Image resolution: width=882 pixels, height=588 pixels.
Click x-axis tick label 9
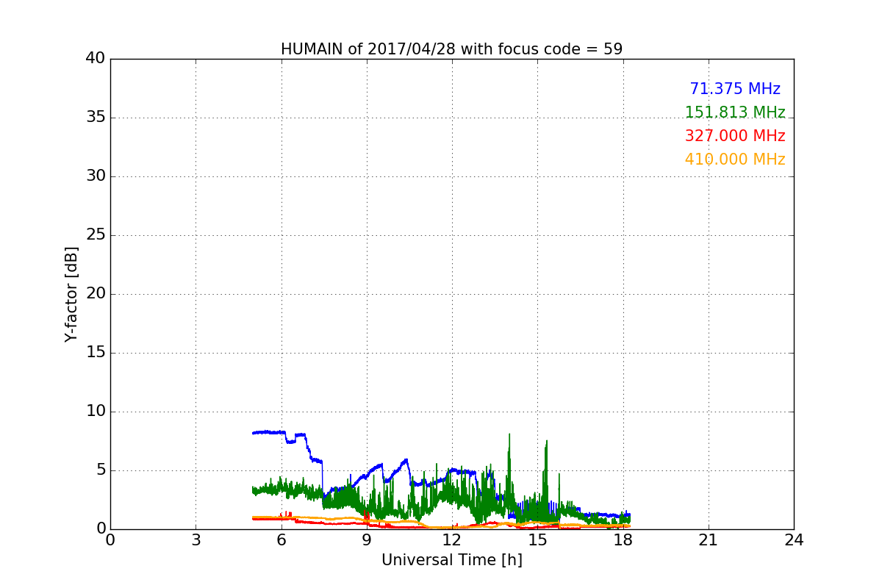click(x=367, y=540)
